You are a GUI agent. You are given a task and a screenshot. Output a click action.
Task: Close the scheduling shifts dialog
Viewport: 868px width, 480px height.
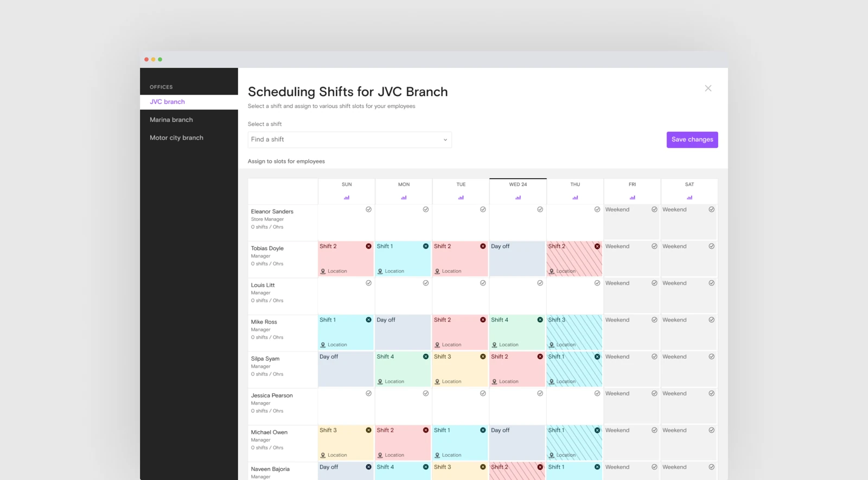point(708,88)
